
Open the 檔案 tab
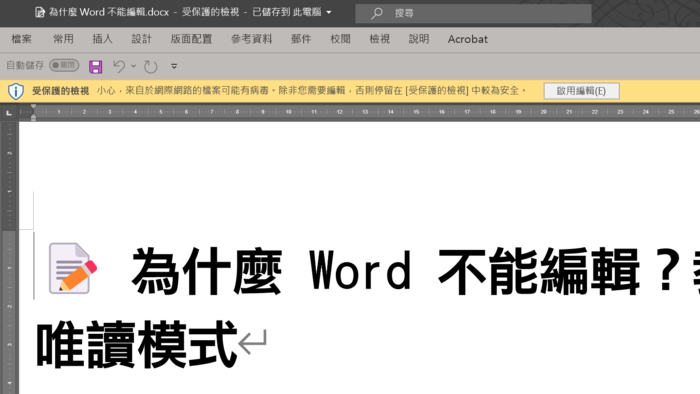point(21,39)
